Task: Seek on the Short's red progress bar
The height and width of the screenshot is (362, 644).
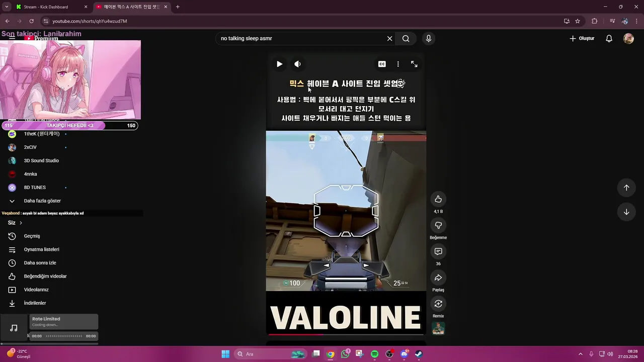Action: pyautogui.click(x=346, y=334)
